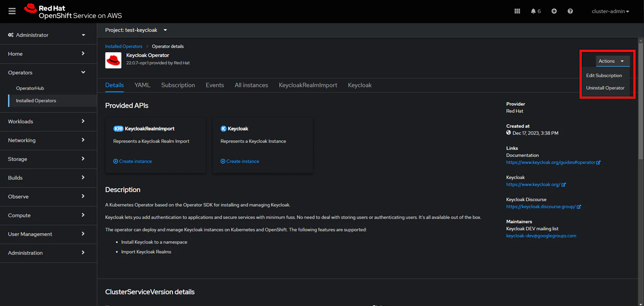This screenshot has height=306, width=644.
Task: Open the Administrator perspective switcher
Action: pyautogui.click(x=48, y=35)
